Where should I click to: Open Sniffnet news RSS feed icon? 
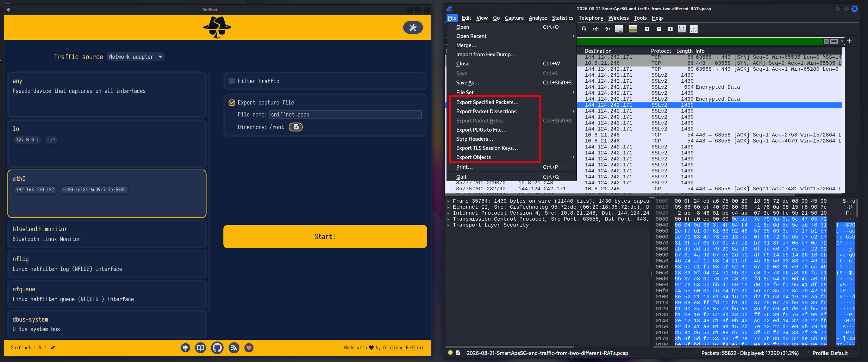click(234, 348)
